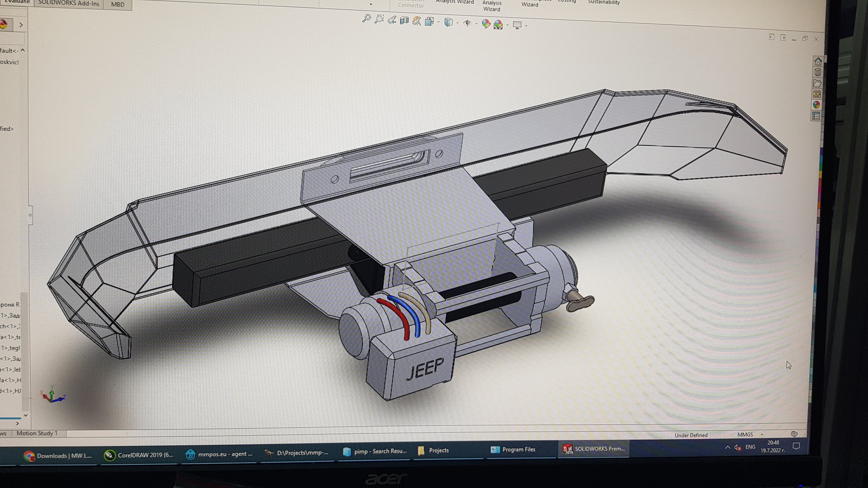Click the MMGS unit system button

745,435
